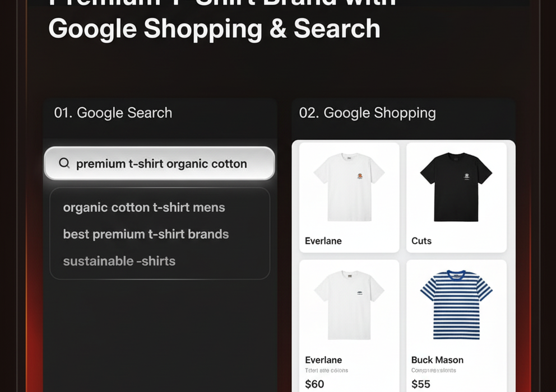Click the Everlane name above the $60 price
The width and height of the screenshot is (556, 392).
[x=323, y=360]
